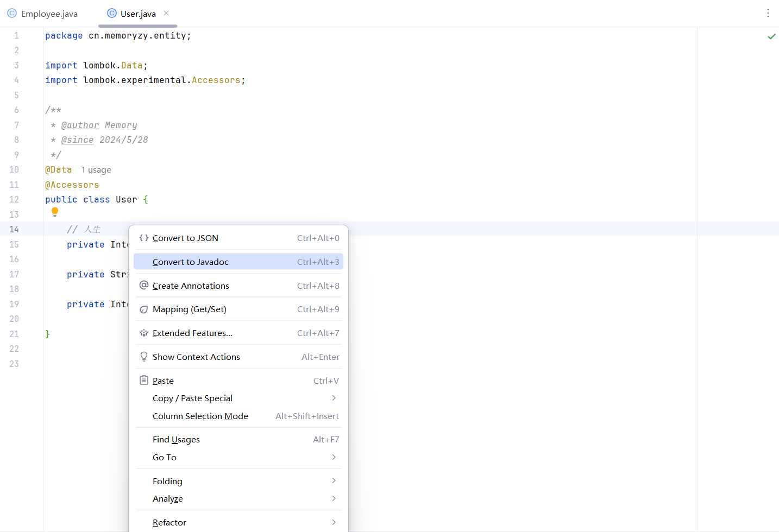
Task: Expand the Folding submenu
Action: click(334, 480)
